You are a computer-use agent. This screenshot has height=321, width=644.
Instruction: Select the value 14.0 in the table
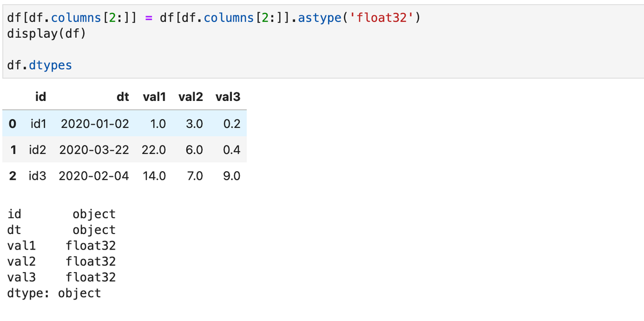pos(155,176)
